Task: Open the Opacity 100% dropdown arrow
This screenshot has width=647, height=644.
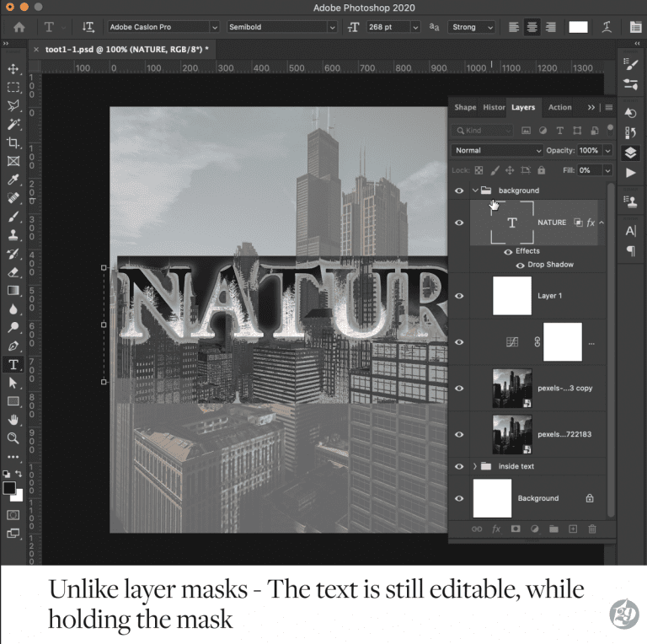Action: coord(607,151)
